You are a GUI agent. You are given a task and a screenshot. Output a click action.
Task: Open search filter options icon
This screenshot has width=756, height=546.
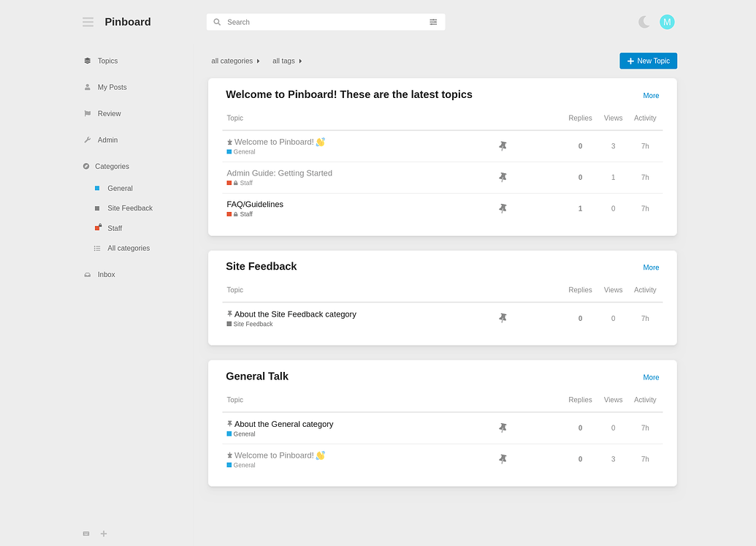[433, 22]
